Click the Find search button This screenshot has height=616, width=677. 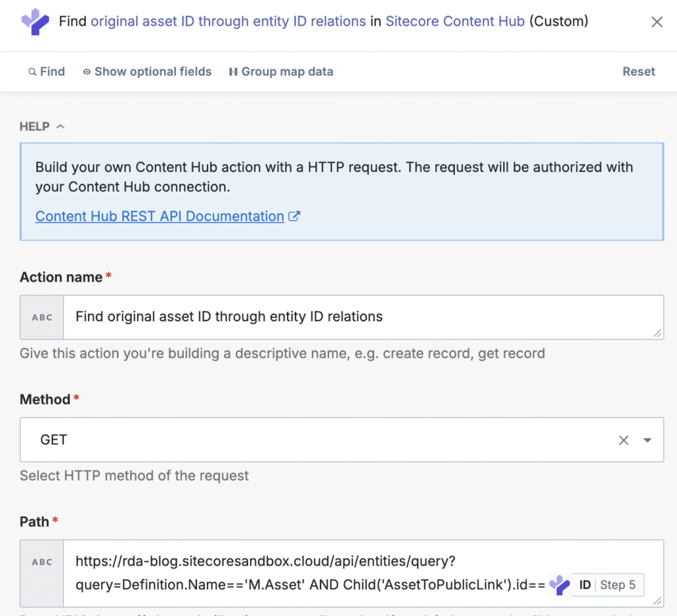47,71
